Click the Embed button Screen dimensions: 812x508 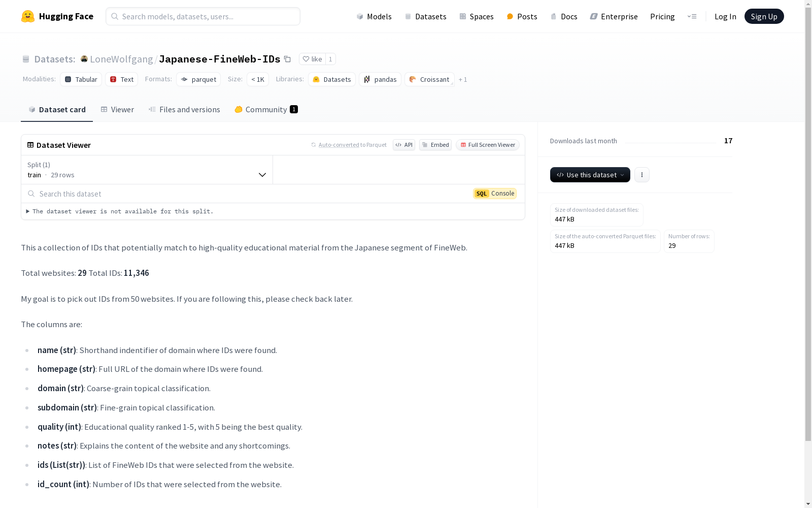pos(435,145)
